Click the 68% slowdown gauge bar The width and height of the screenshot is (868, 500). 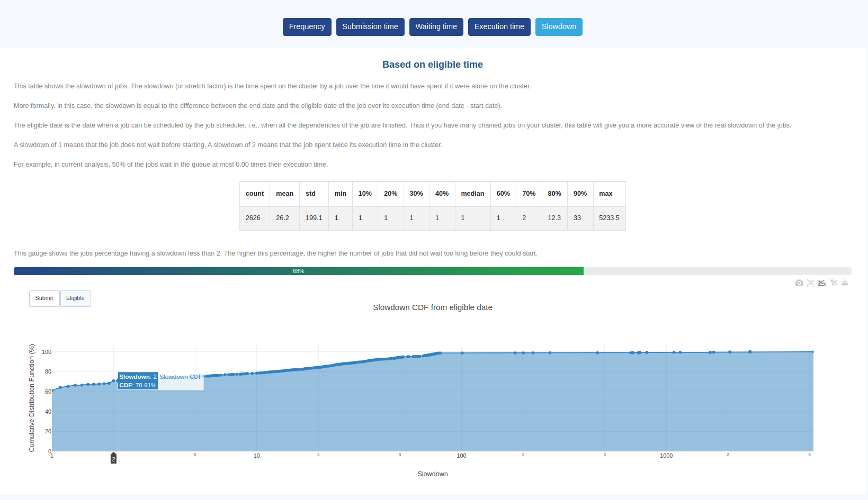(x=299, y=271)
